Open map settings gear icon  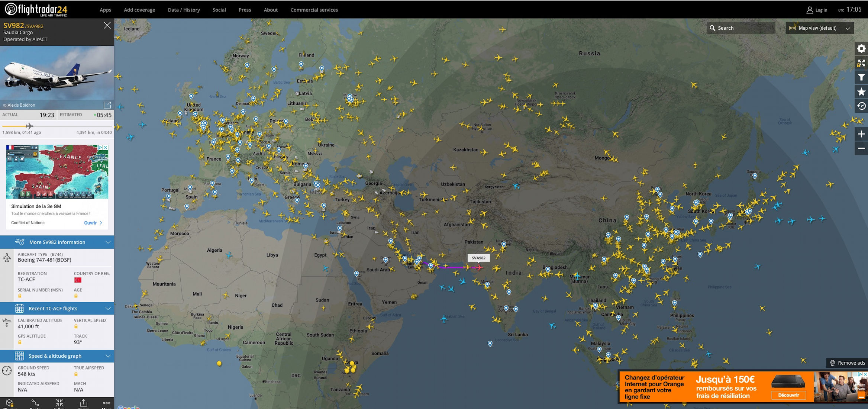tap(861, 48)
